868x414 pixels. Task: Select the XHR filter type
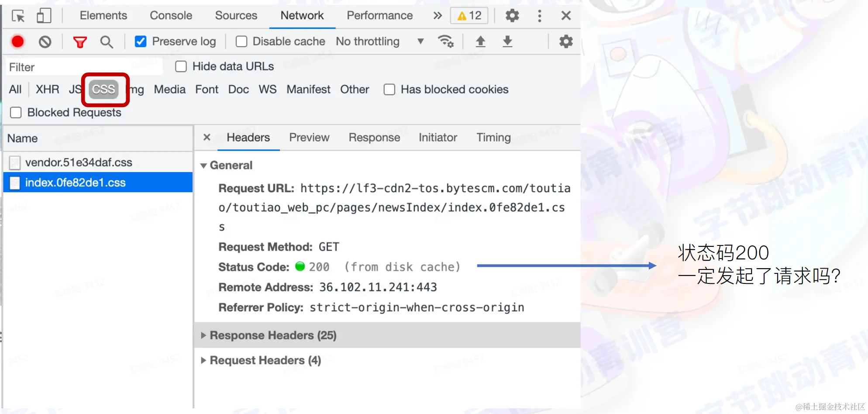tap(47, 90)
